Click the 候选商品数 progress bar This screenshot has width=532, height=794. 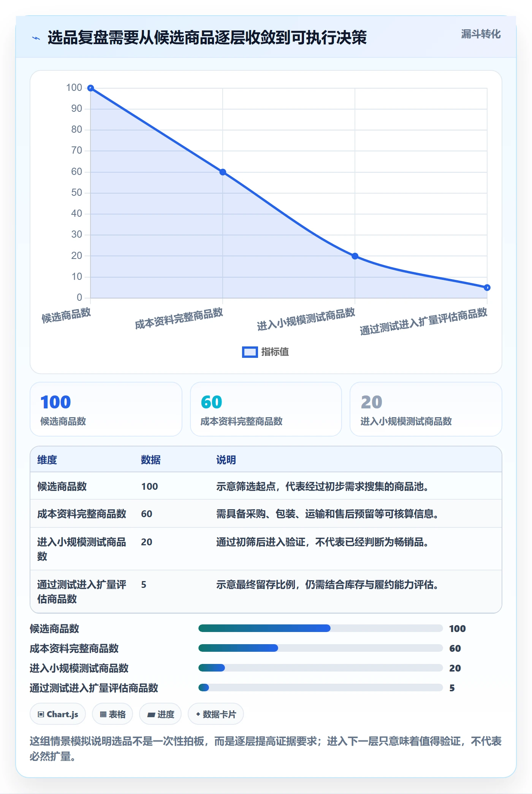[321, 628]
